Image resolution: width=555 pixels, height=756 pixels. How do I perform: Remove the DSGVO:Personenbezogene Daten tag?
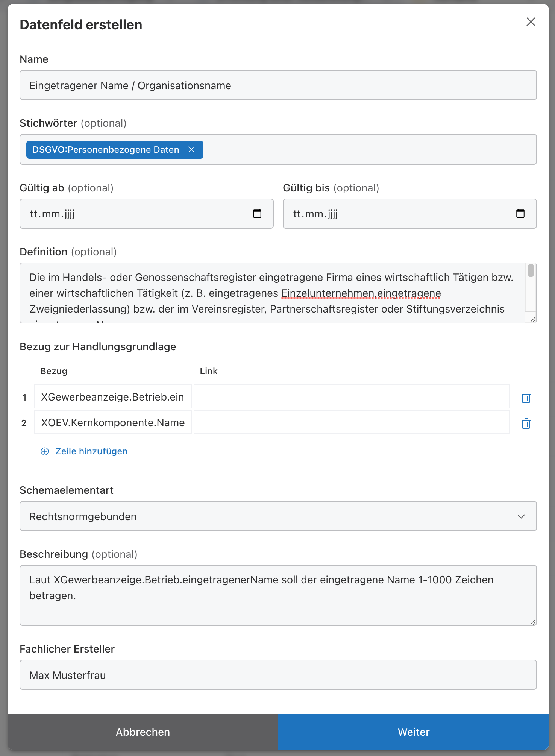(x=191, y=150)
